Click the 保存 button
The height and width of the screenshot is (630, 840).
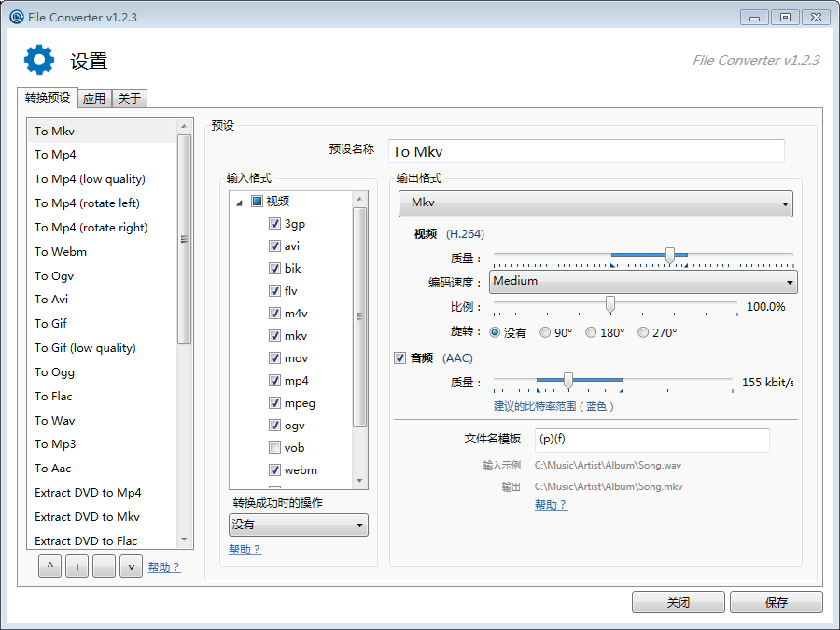(776, 602)
